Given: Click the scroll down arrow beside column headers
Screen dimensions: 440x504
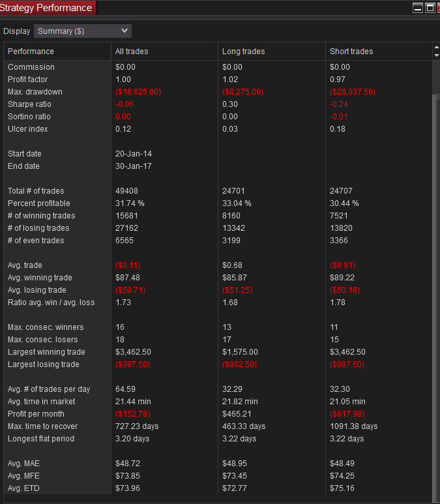Looking at the screenshot, I should click(x=436, y=55).
